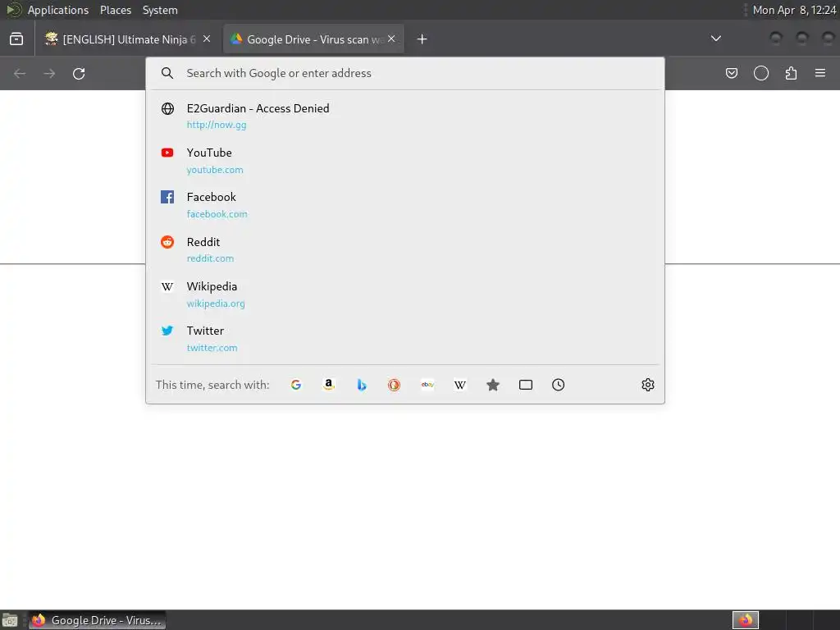
Task: Click the YouTube favicon in suggestions
Action: coord(167,153)
